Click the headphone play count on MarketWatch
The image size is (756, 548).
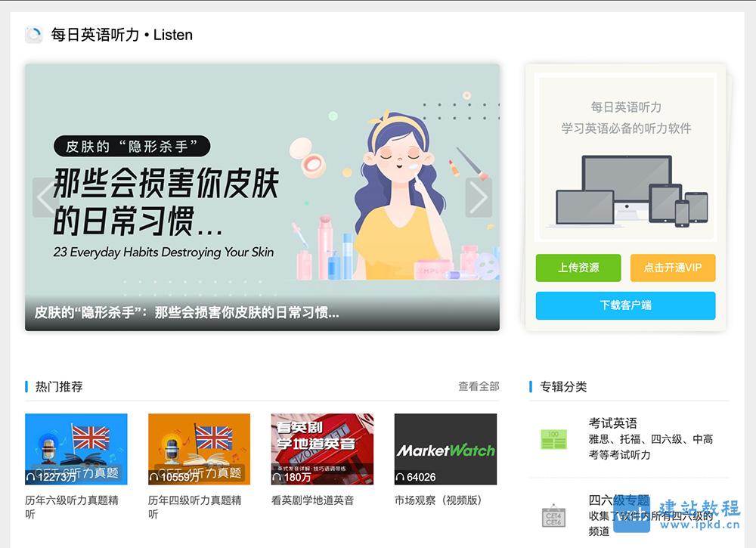416,477
